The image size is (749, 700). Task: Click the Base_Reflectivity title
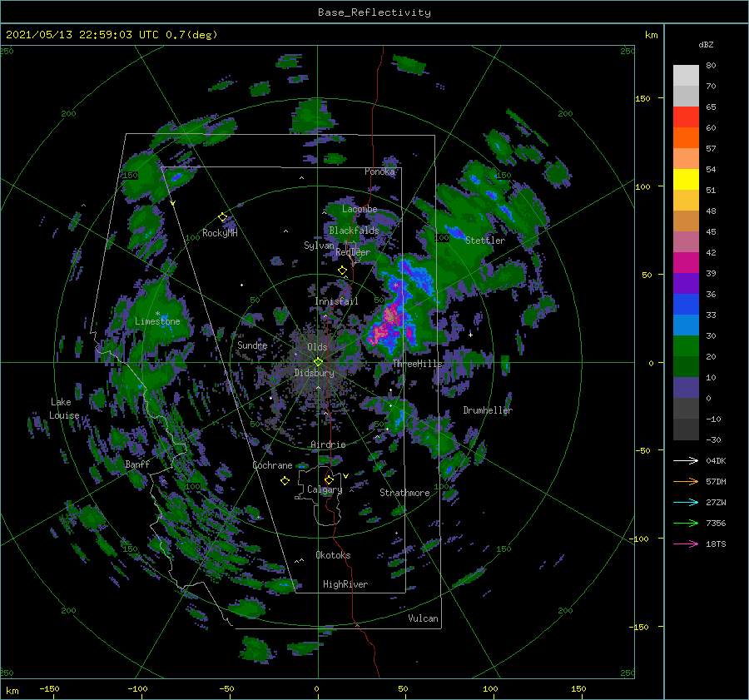pos(374,12)
